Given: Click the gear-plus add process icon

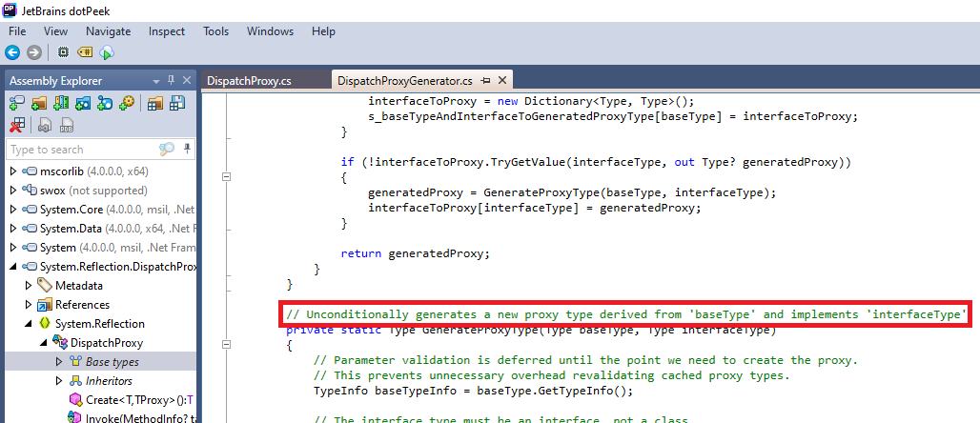Looking at the screenshot, I should point(127,104).
